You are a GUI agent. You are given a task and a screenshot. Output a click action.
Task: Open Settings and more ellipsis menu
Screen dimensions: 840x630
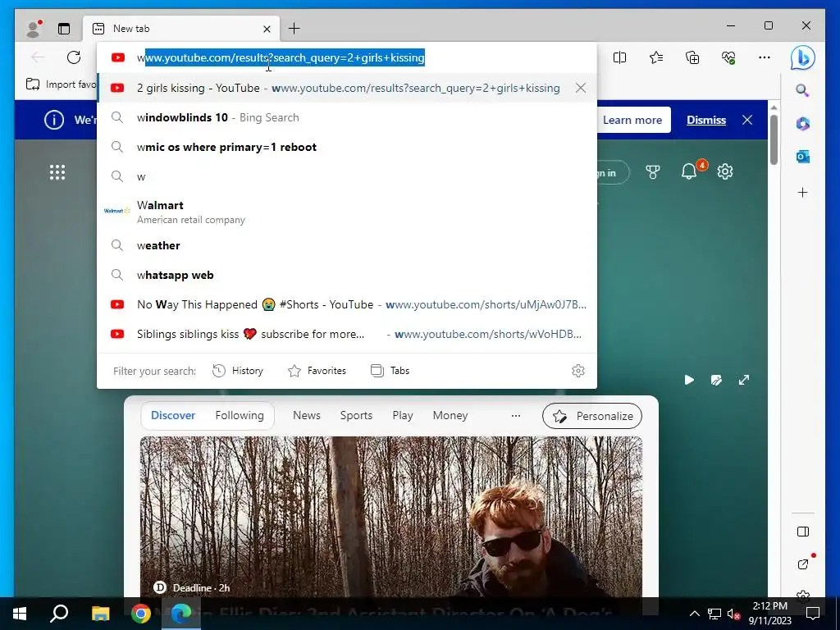pos(765,57)
